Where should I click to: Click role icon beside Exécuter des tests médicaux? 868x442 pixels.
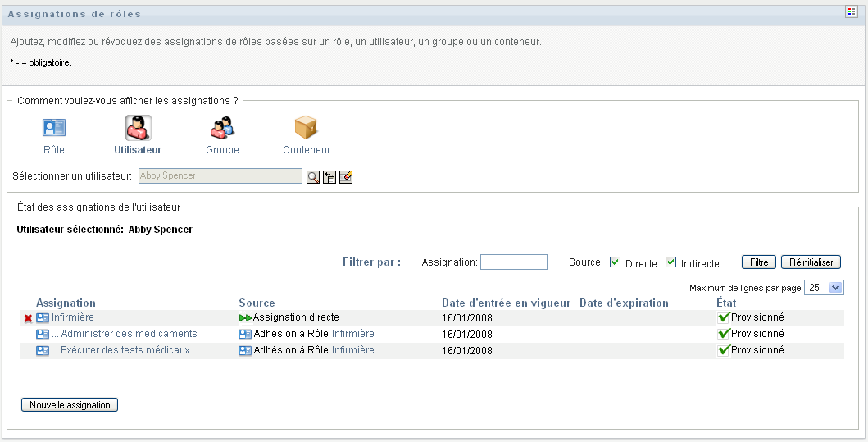click(43, 351)
